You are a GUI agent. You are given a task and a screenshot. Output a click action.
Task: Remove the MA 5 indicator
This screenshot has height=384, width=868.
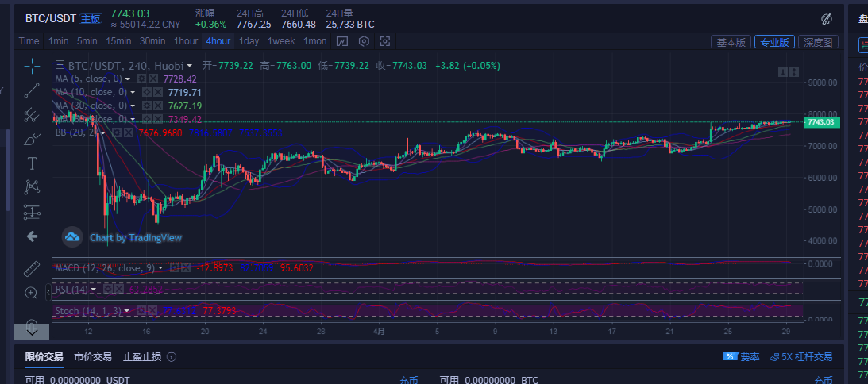point(153,79)
